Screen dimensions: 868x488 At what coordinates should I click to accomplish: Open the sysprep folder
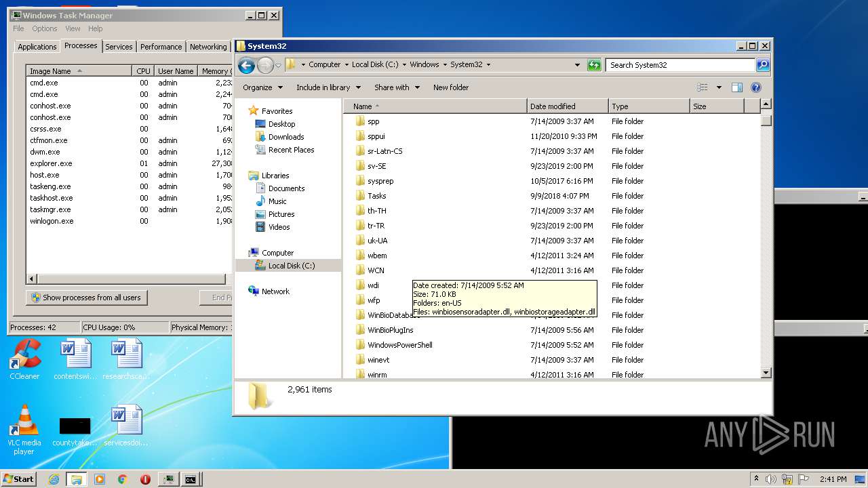380,181
